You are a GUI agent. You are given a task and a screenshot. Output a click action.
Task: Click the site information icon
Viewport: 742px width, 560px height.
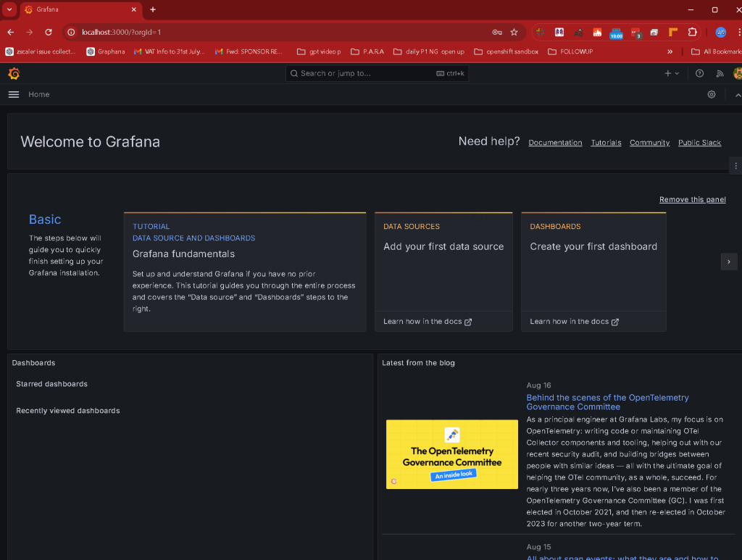71,32
